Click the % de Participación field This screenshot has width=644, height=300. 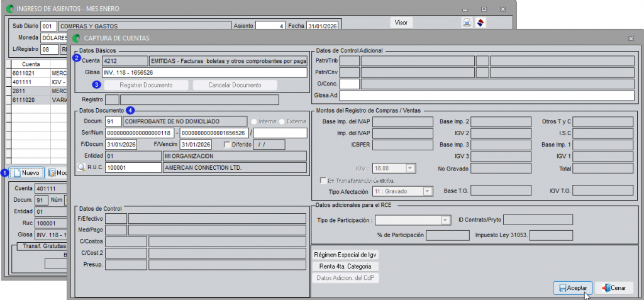(448, 235)
